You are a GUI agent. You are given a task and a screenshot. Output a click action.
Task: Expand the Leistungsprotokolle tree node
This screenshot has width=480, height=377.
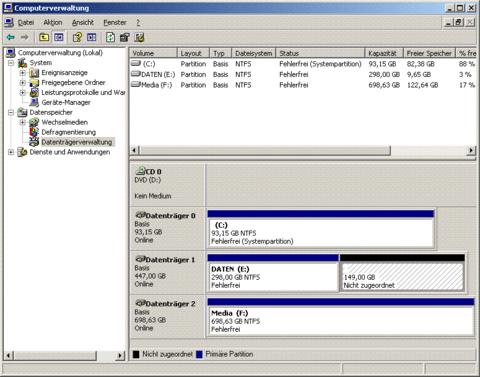(x=23, y=92)
